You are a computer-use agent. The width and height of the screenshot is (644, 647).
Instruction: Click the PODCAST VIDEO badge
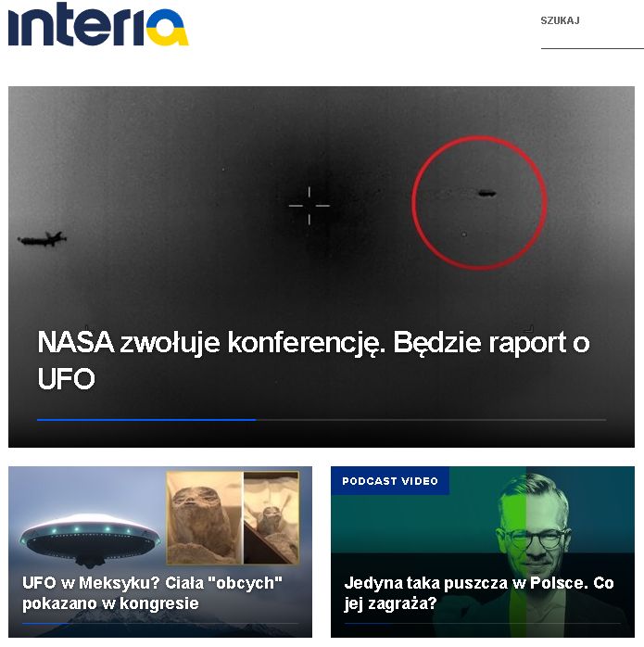click(390, 481)
